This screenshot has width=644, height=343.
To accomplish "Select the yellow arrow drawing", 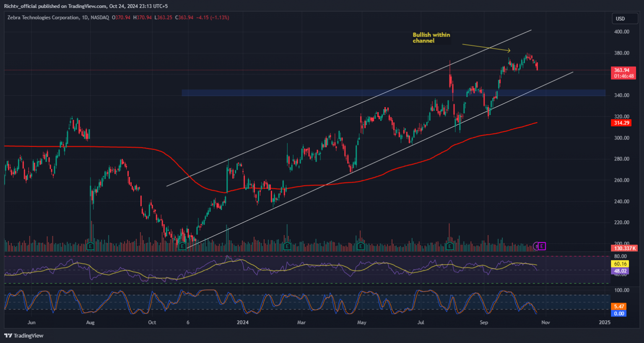I will coord(486,47).
